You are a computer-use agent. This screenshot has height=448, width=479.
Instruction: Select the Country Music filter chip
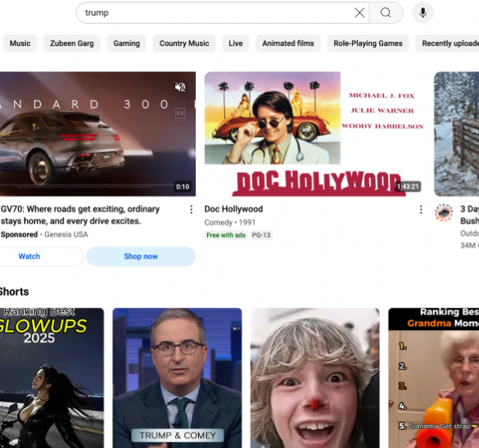click(x=184, y=43)
